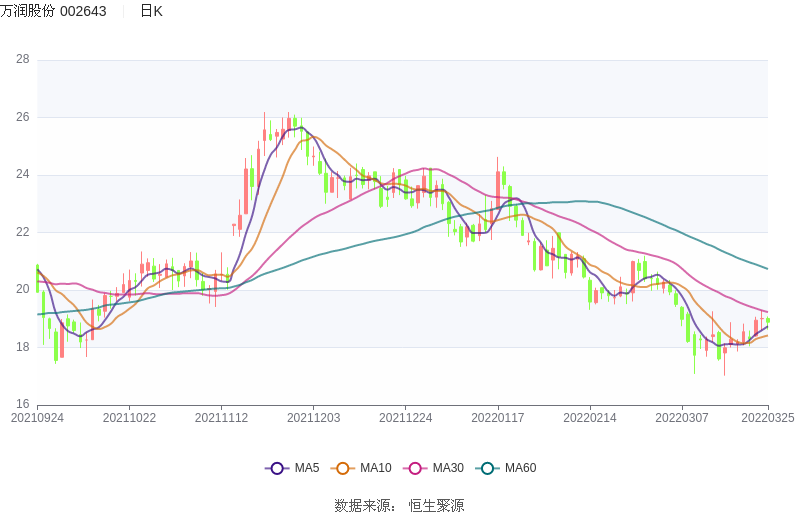Toggle the MA5 legend circle marker
The width and height of the screenshot is (800, 517).
277,468
